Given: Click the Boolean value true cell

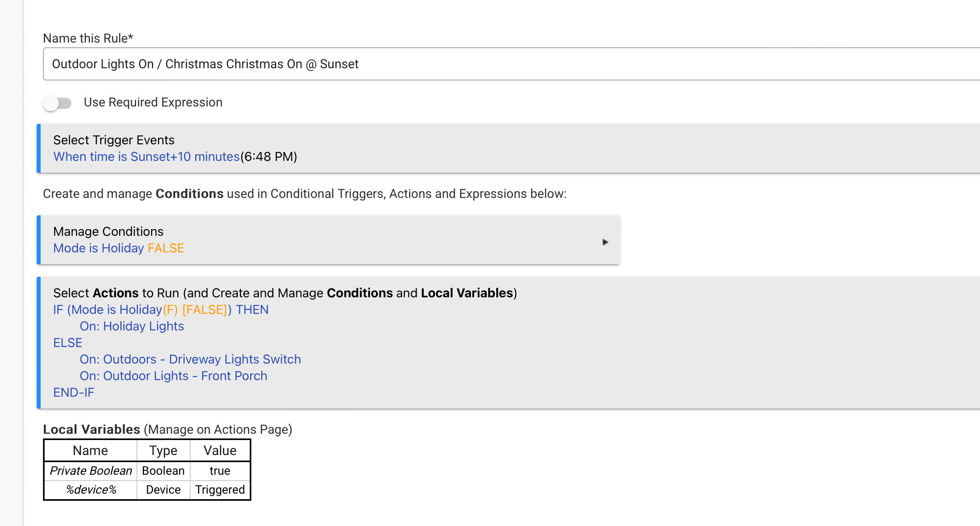Looking at the screenshot, I should [x=220, y=471].
